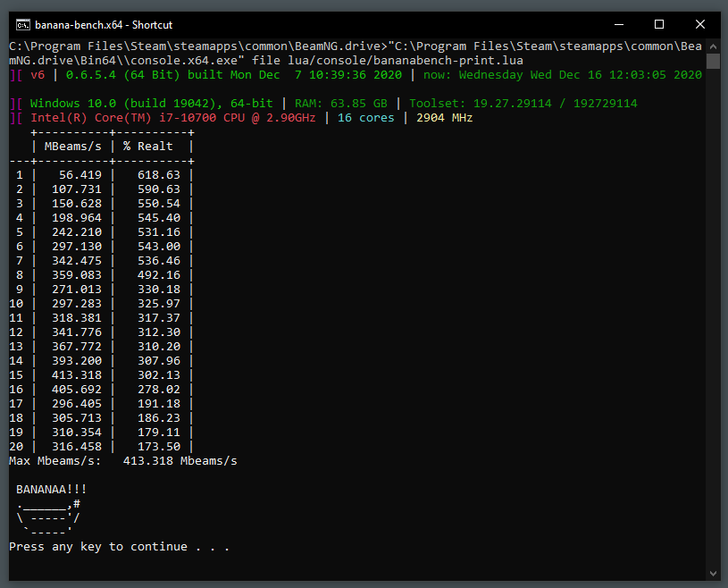
Task: Click the value 296.405 in row 17
Action: coord(77,404)
